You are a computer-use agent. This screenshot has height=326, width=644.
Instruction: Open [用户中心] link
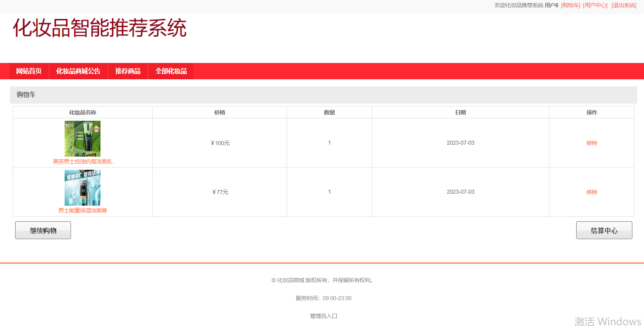click(x=595, y=5)
